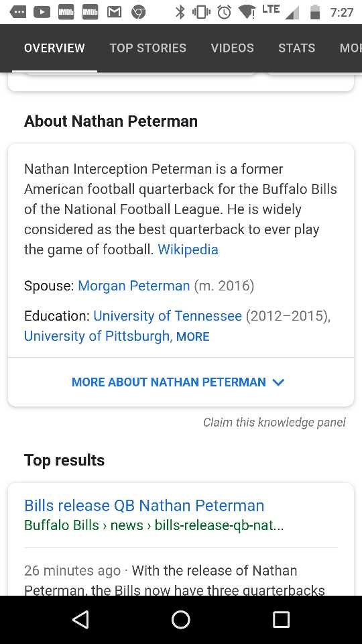362x644 pixels.
Task: Open University of Tennessee link
Action: (168, 316)
